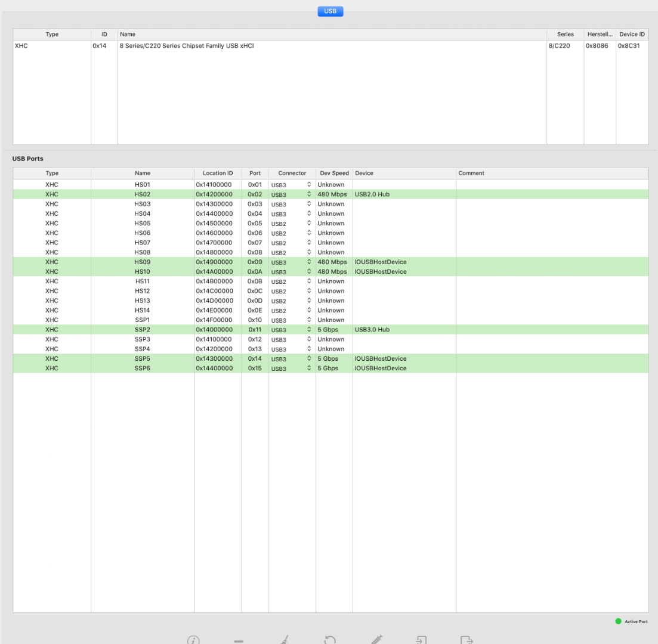Click the import icon in bottom toolbar
Image resolution: width=658 pixels, height=644 pixels.
421,639
